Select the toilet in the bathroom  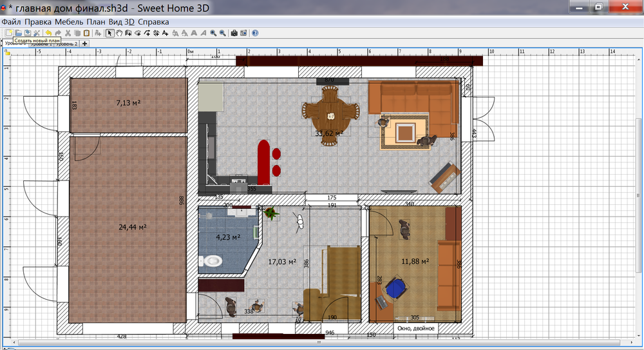[211, 260]
